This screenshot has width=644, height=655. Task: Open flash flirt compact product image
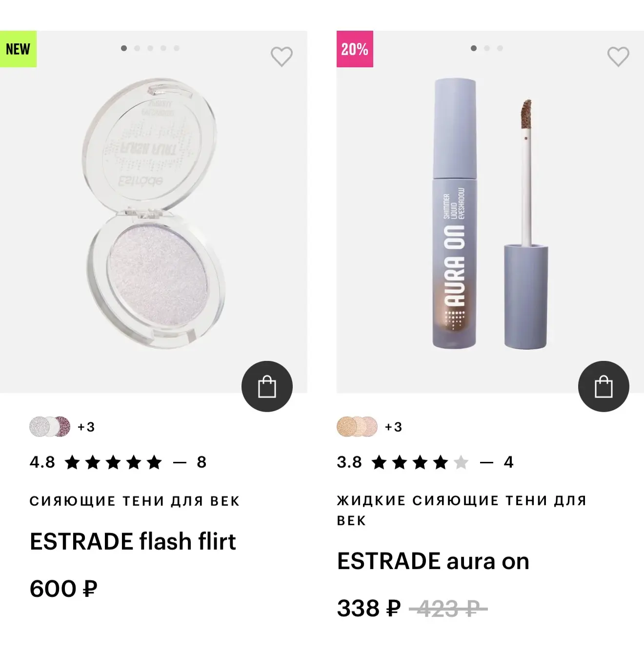[x=154, y=212]
